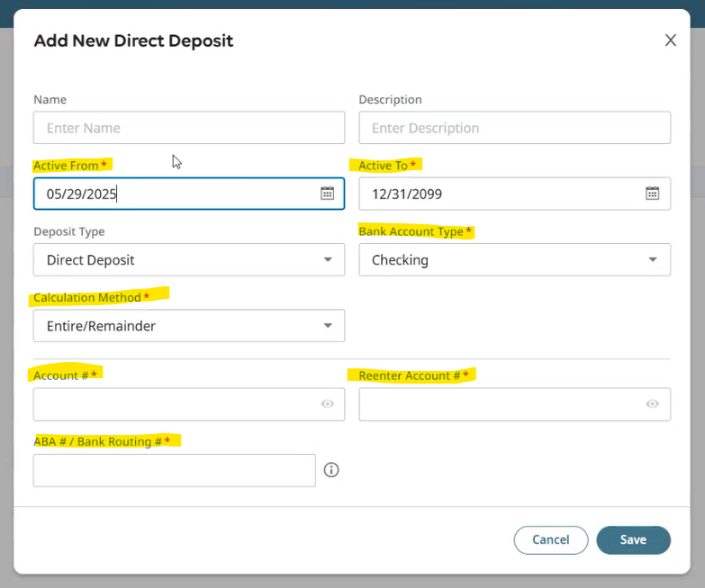
Task: Cancel adding the direct deposit
Action: point(551,540)
